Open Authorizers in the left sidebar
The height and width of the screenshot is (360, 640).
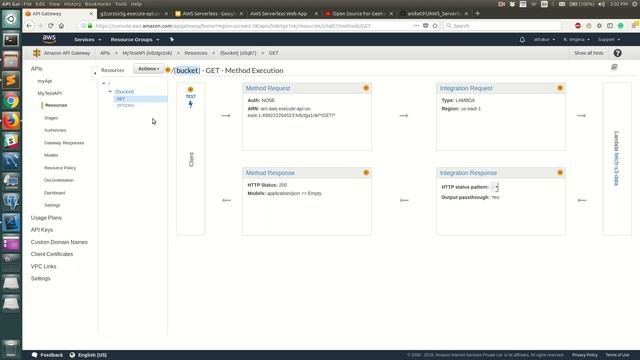[x=55, y=130]
